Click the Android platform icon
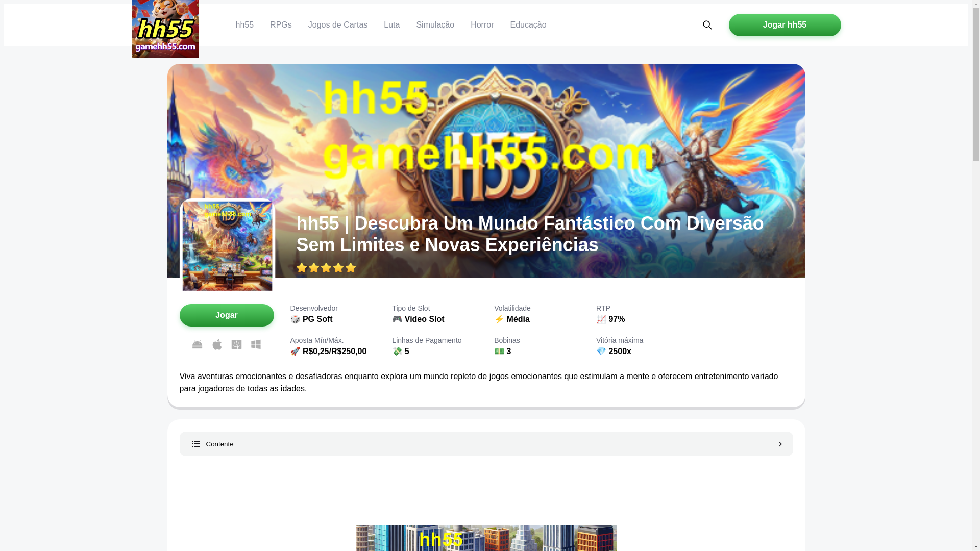 [197, 345]
